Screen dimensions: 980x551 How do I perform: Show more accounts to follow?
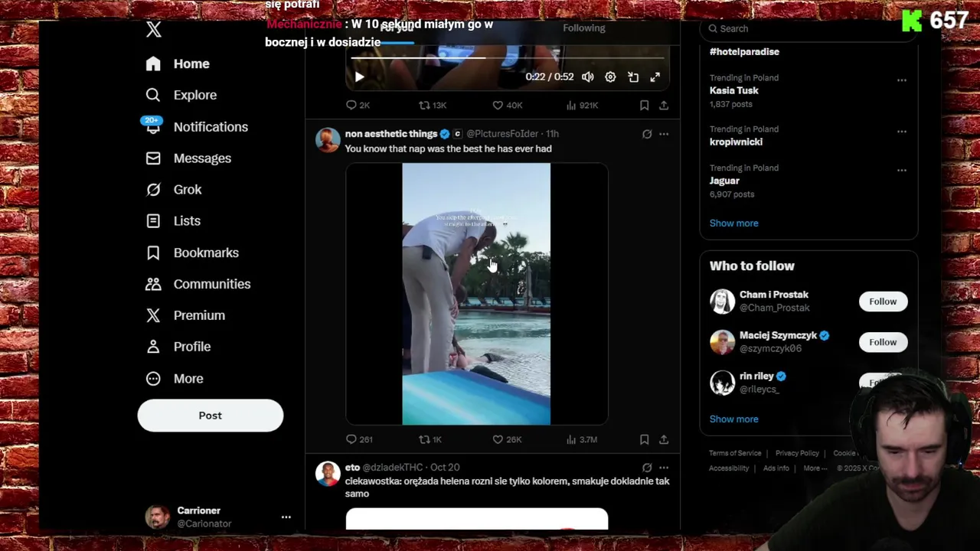[733, 419]
